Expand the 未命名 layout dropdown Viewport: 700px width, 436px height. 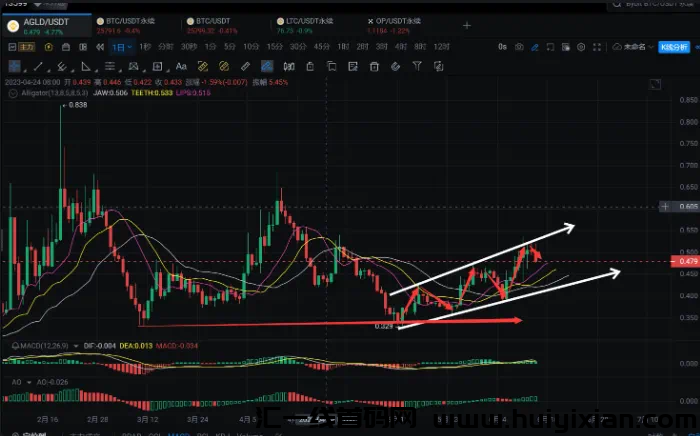click(x=628, y=46)
